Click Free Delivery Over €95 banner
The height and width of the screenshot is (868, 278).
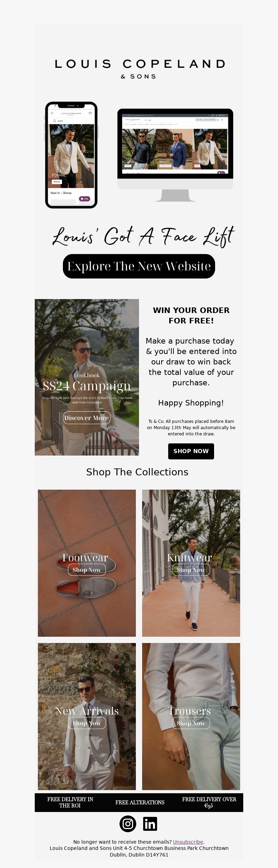(209, 802)
